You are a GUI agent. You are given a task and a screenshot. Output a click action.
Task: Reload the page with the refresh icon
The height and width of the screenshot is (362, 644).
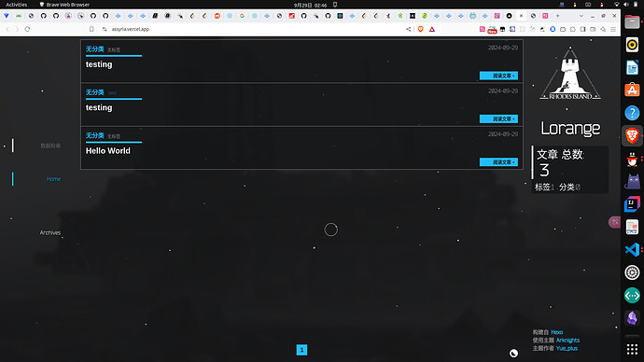pos(27,29)
